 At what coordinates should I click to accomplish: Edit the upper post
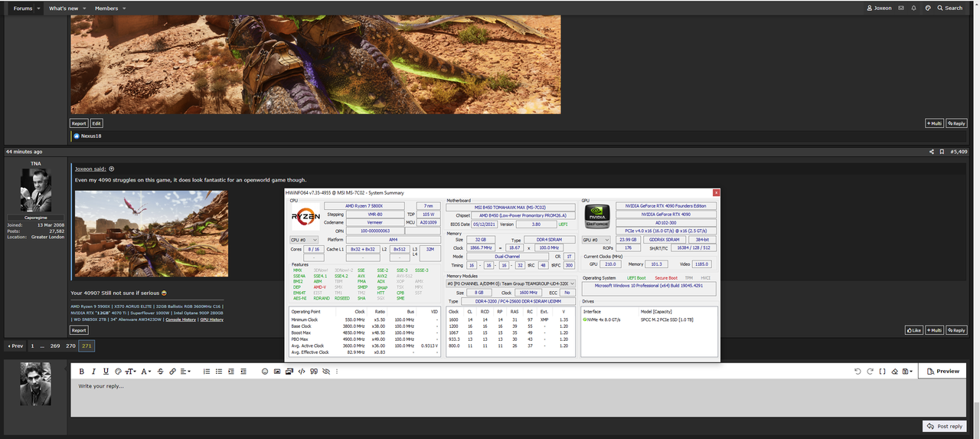pos(96,123)
